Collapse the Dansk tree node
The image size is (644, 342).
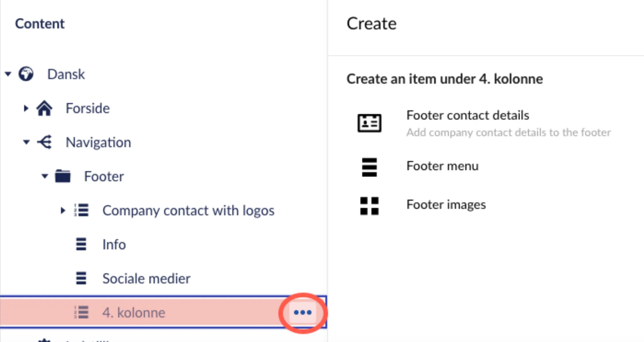point(8,74)
